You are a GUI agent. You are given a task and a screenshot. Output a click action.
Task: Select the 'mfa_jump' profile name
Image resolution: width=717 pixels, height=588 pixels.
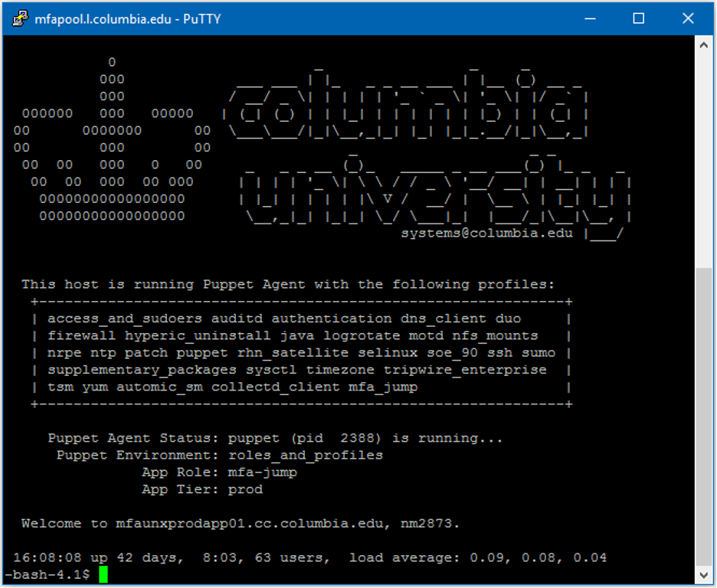click(383, 387)
